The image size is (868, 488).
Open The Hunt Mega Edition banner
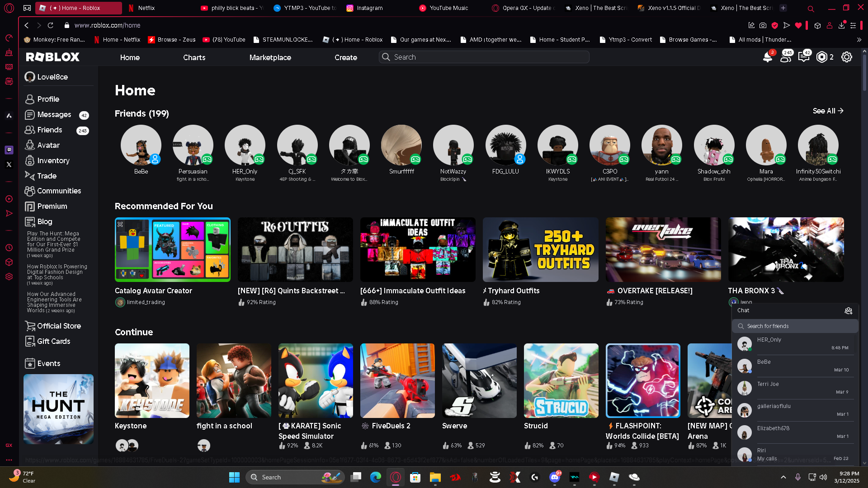pyautogui.click(x=58, y=409)
